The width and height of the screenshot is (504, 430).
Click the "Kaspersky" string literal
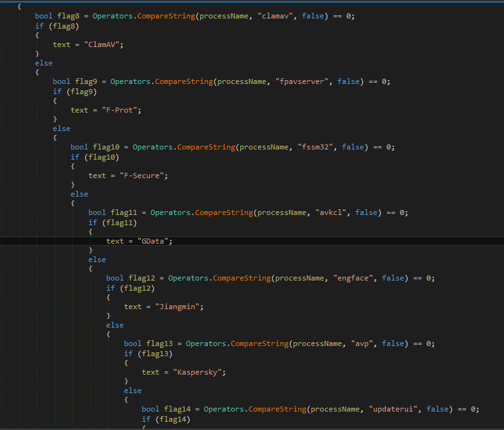(200, 372)
